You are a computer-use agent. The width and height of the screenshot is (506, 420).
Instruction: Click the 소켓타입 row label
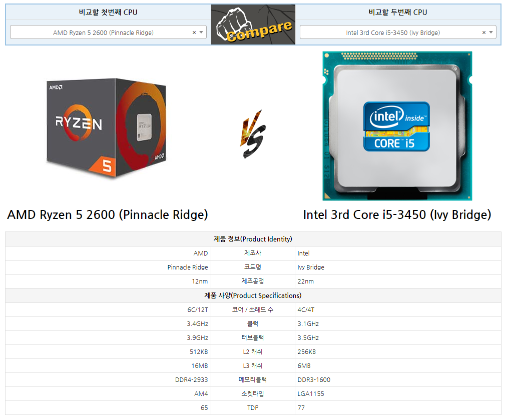point(253,394)
